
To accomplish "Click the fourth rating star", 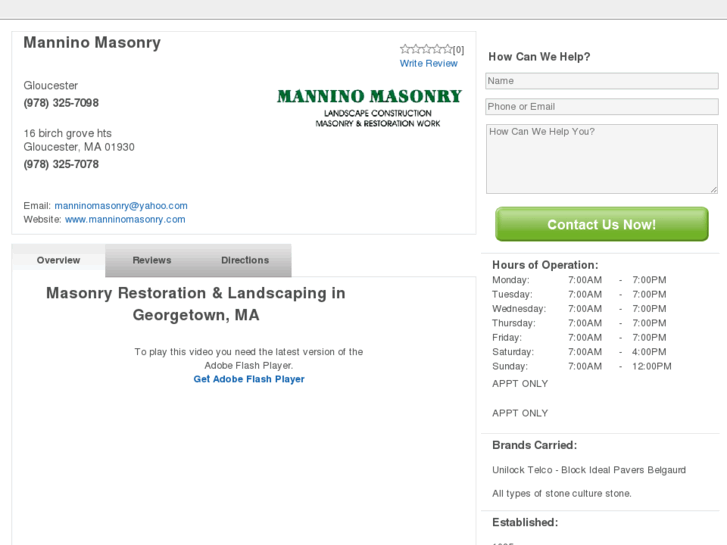I will pos(437,49).
